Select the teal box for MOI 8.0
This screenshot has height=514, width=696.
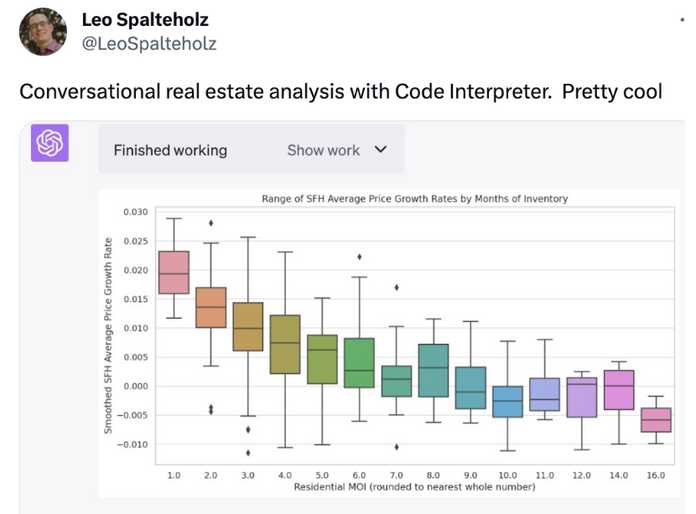434,370
